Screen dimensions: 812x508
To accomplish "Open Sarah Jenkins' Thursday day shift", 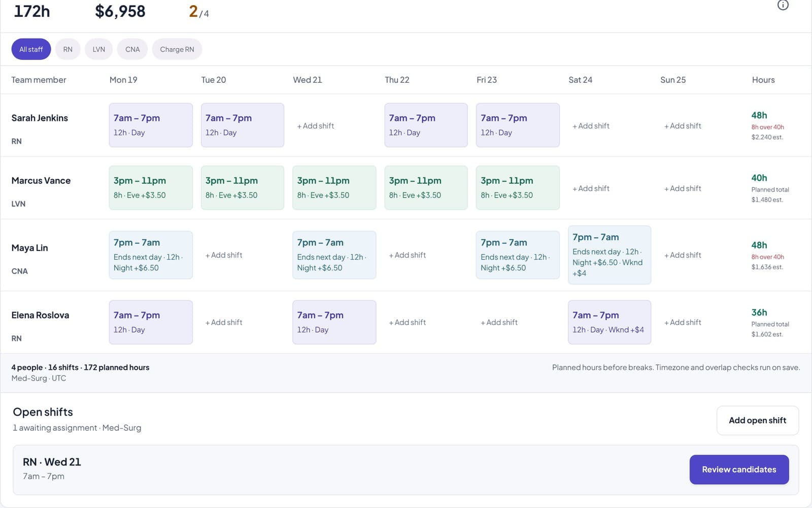I will pos(426,125).
